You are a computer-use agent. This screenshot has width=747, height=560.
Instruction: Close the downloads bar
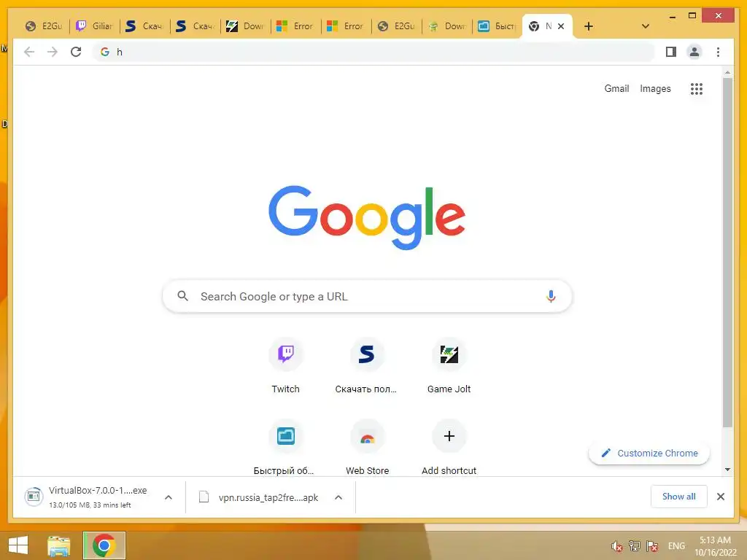[720, 497]
